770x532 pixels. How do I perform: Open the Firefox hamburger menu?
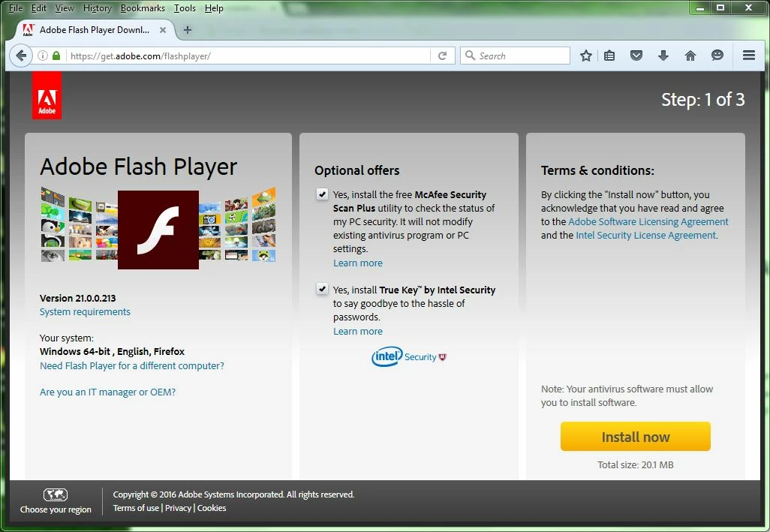click(x=749, y=56)
